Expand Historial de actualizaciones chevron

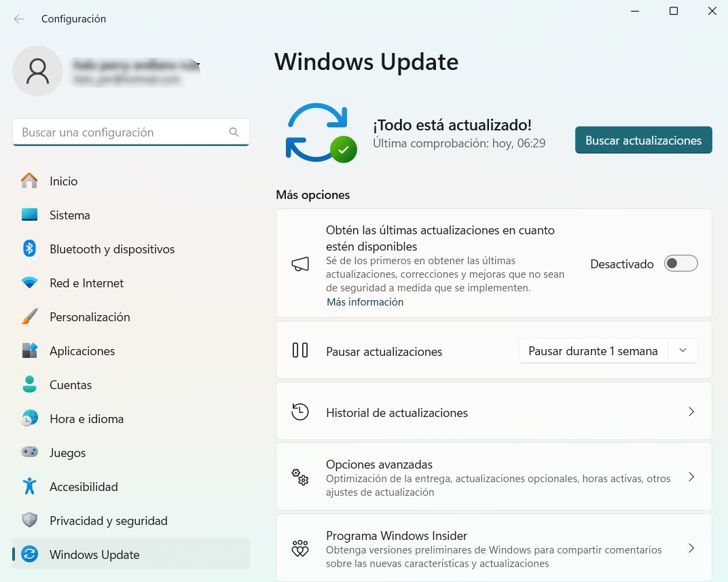click(x=691, y=412)
